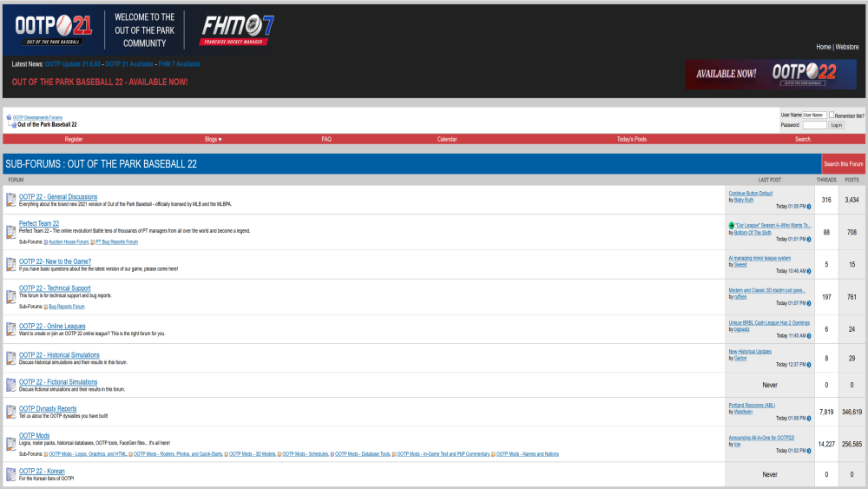868x489 pixels.
Task: Click the General Discussions forum status icon
Action: coord(10,200)
